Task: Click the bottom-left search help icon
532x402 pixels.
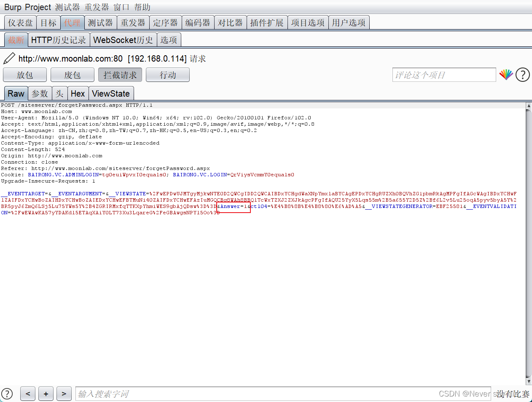Action: [x=7, y=394]
